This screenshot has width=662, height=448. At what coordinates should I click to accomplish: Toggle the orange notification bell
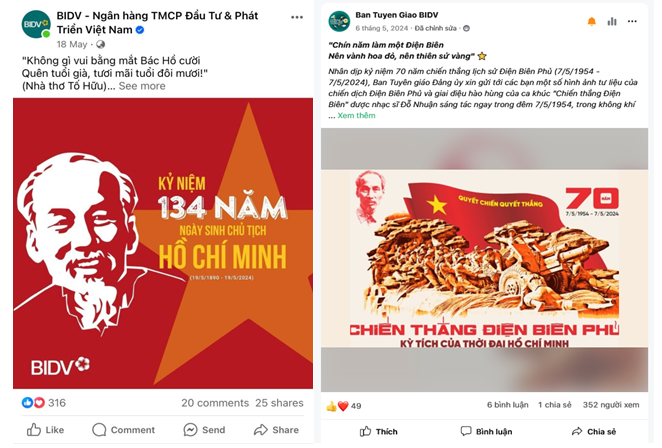click(x=592, y=22)
